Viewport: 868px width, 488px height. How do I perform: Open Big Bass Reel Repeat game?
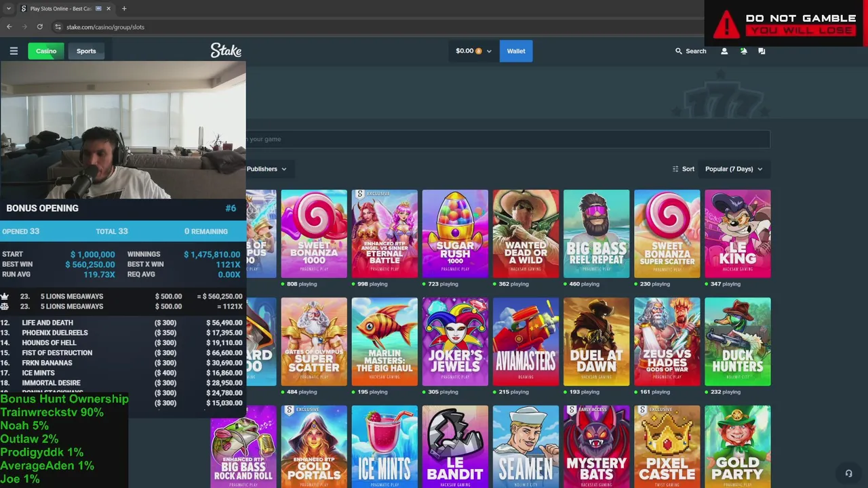(x=596, y=234)
